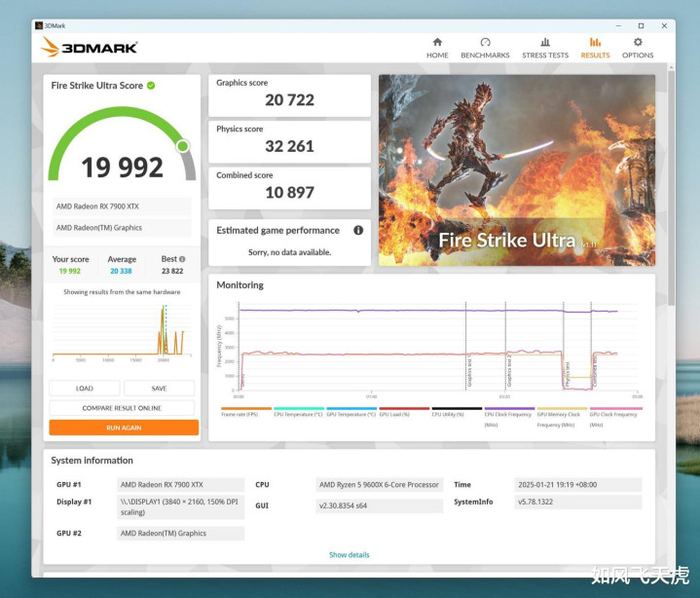Click the green validation checkmark by score title
700x598 pixels.
point(151,86)
